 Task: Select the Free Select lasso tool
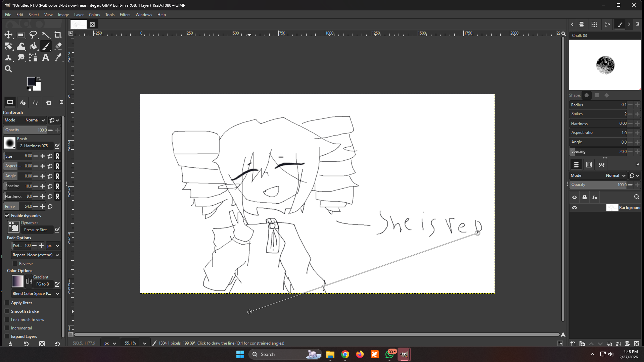(33, 35)
